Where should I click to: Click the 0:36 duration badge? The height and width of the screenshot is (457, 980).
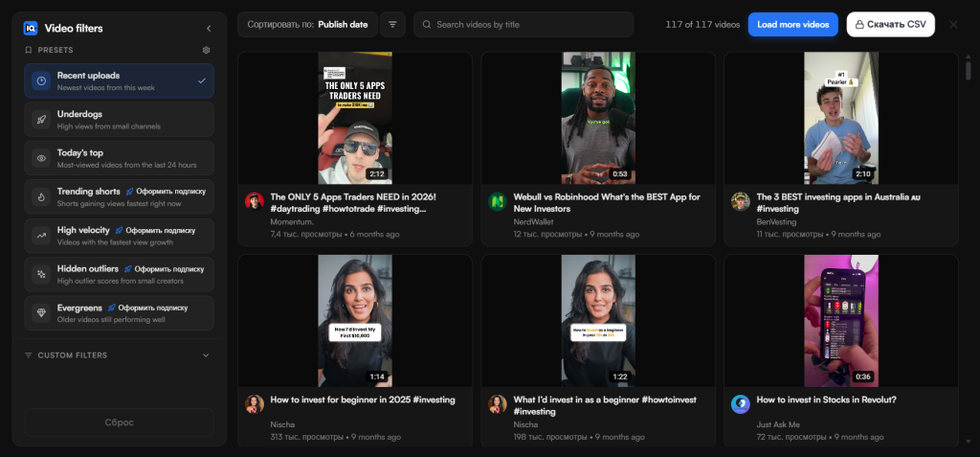(x=862, y=377)
